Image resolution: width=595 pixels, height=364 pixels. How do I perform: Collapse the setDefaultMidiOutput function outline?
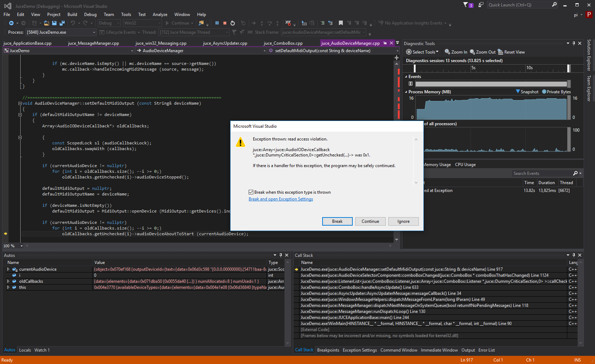[x=20, y=103]
